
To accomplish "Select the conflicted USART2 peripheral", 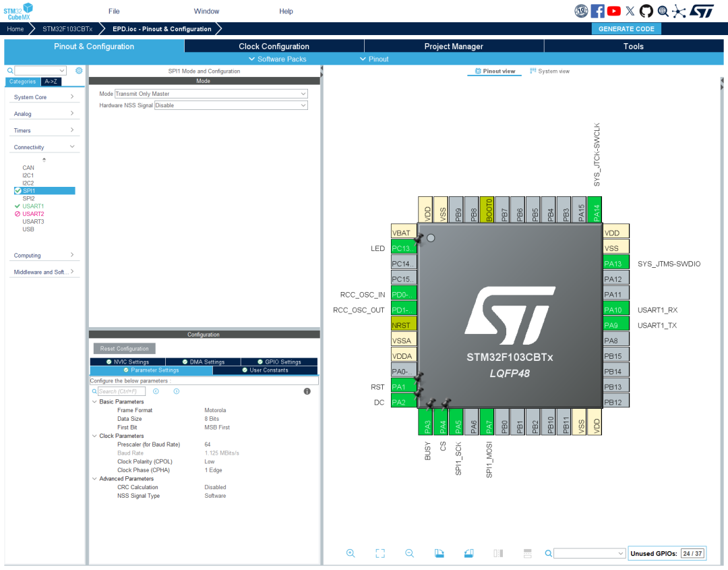I will [33, 214].
